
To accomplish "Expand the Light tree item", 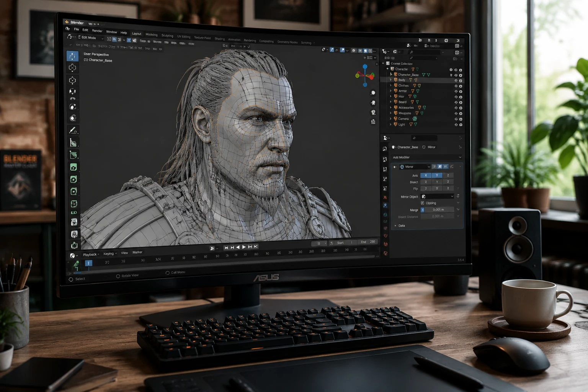I will click(x=391, y=124).
